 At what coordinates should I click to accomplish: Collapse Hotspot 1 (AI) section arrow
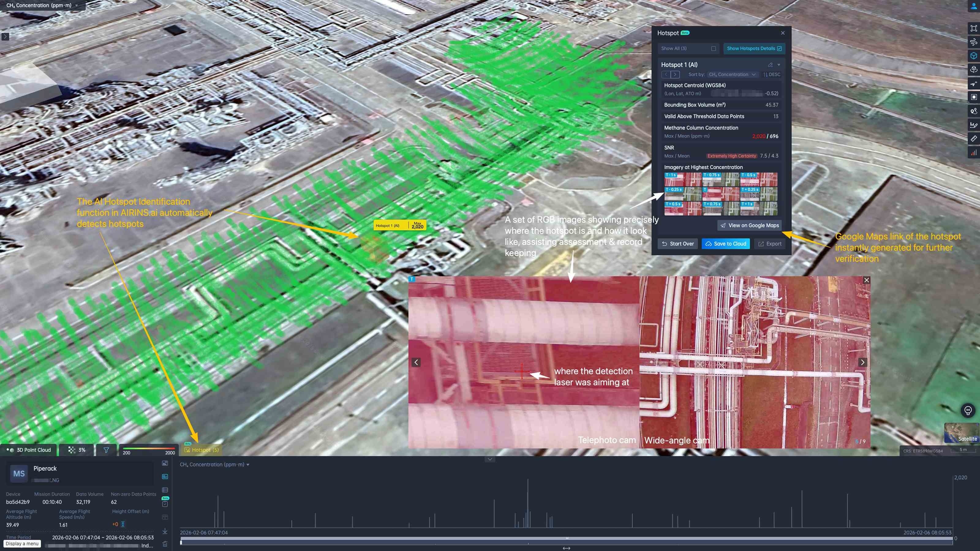click(779, 65)
